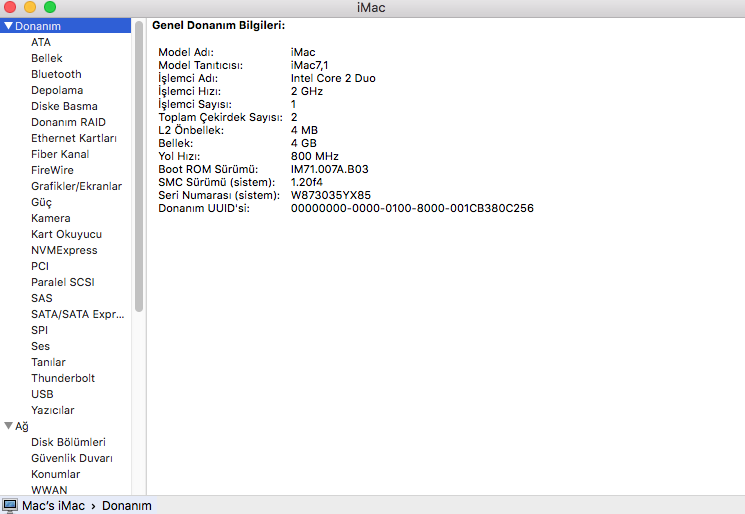The image size is (745, 514).
Task: Open the Bellek hardware entry
Action: tap(47, 58)
